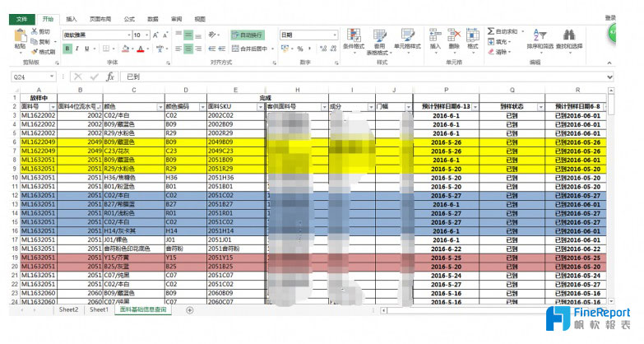The image size is (644, 344).
Task: Click the fill color bucket swatch
Action: click(126, 49)
